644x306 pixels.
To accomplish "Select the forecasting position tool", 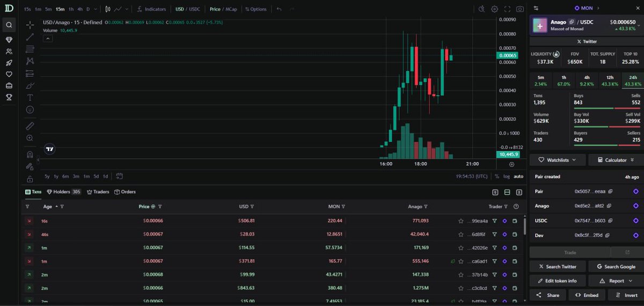I will (x=30, y=74).
